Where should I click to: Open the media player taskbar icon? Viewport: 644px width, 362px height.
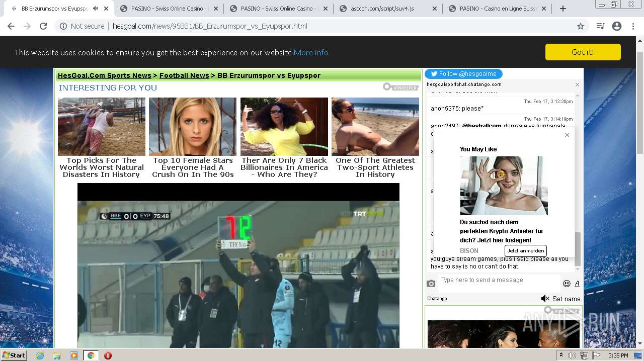[74, 355]
